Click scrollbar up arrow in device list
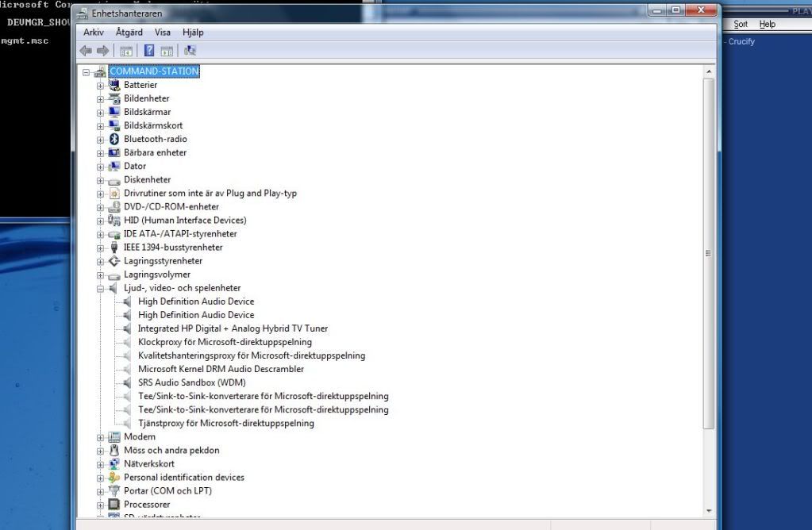The height and width of the screenshot is (530, 812). (709, 71)
